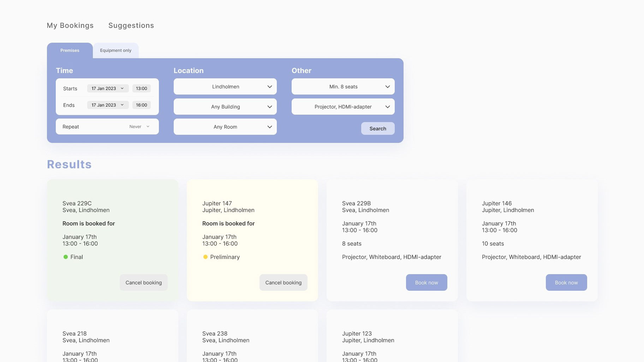The image size is (644, 362).
Task: Click the 13:00 start time field
Action: [x=142, y=89]
